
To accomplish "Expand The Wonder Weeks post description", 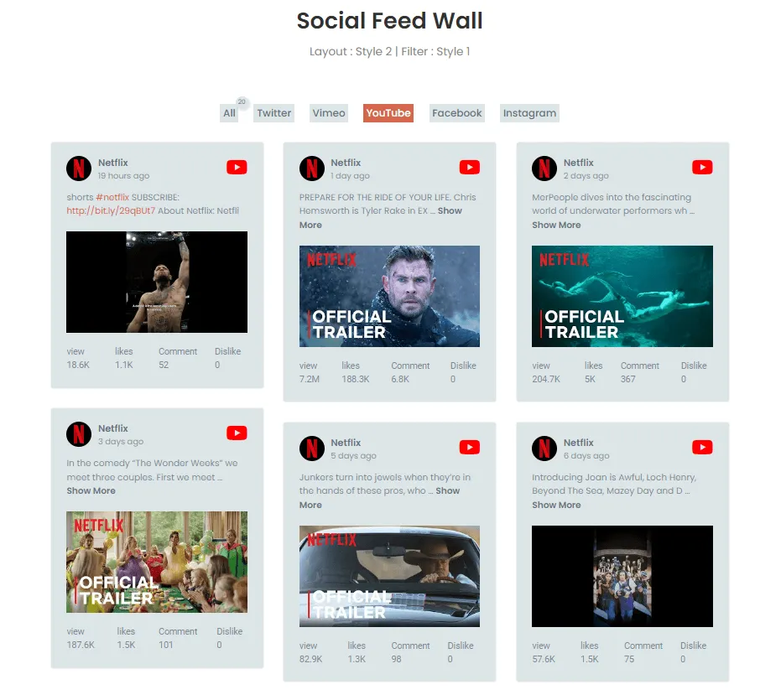I will click(x=91, y=491).
